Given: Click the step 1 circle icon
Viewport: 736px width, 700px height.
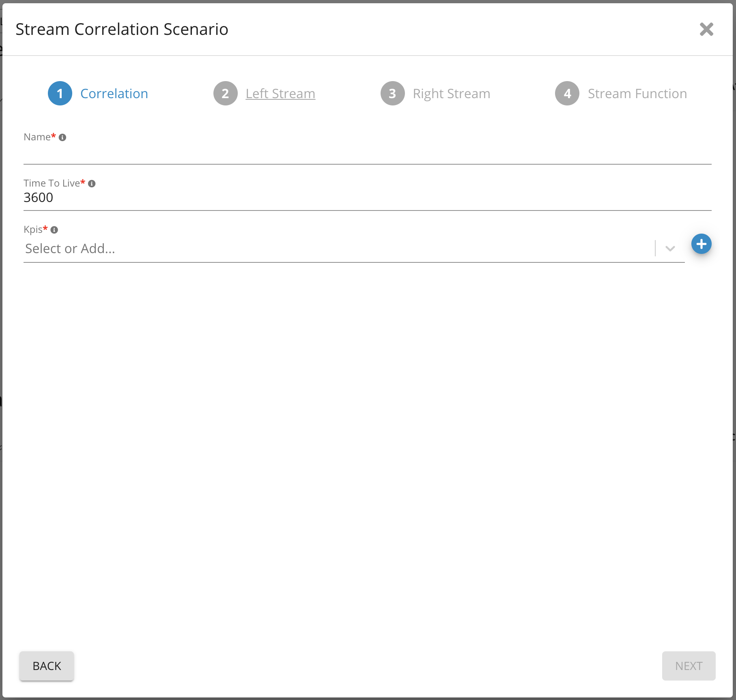Looking at the screenshot, I should (60, 94).
